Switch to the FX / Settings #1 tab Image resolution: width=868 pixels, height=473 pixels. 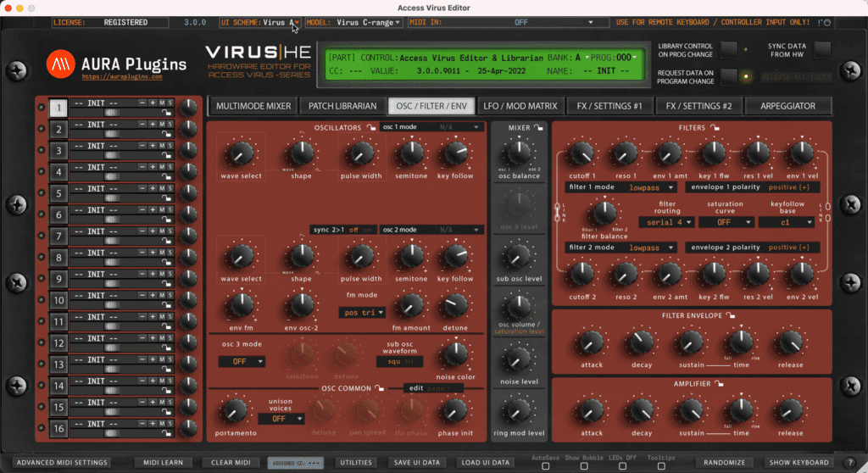coord(609,106)
